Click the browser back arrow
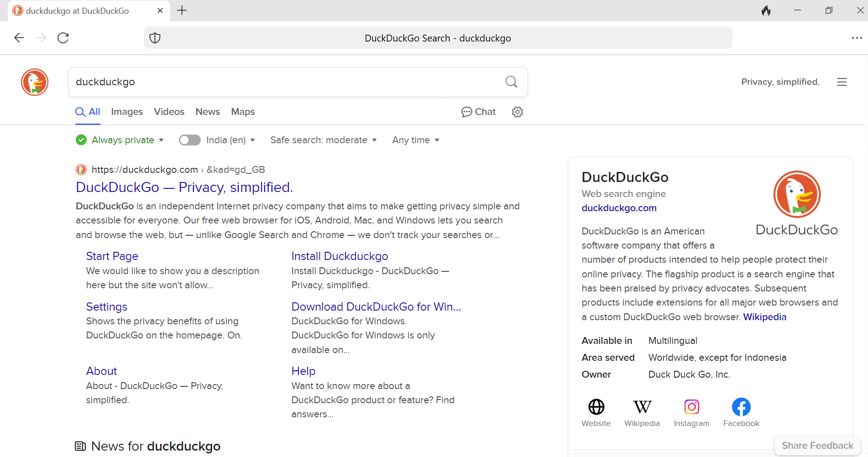868x457 pixels. (19, 38)
